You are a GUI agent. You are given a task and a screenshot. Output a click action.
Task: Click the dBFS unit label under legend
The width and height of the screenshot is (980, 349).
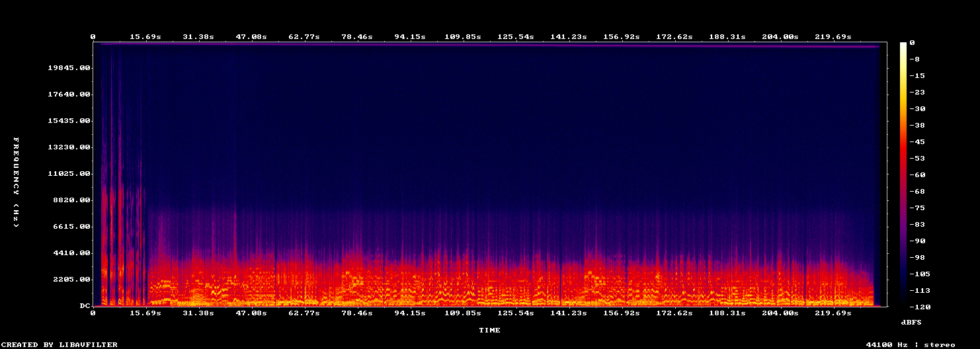[911, 322]
